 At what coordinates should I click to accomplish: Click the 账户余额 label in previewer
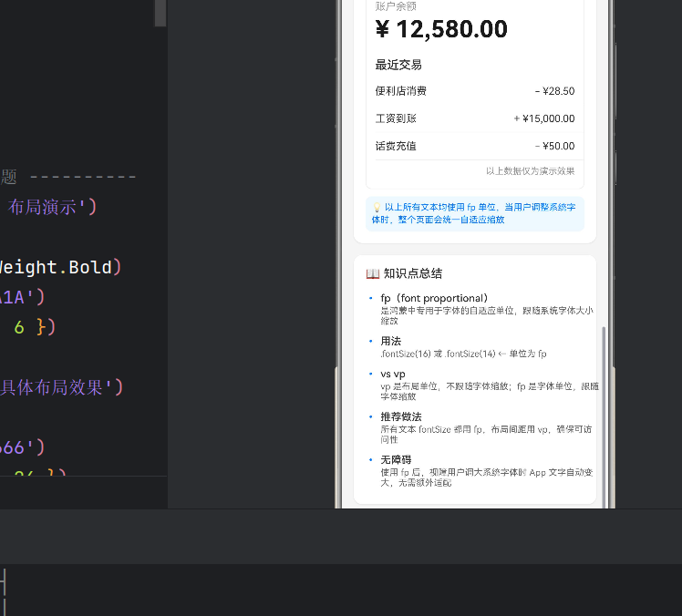[396, 6]
